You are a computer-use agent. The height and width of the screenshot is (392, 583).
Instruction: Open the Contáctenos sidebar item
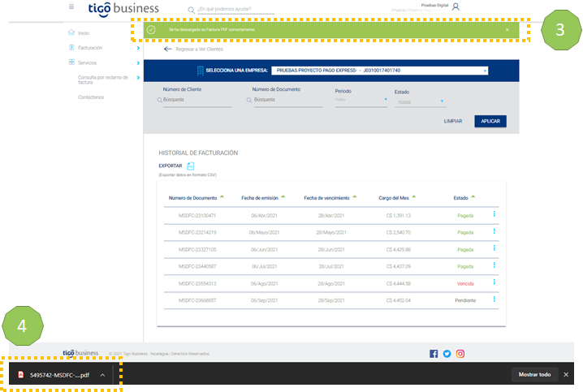[91, 97]
